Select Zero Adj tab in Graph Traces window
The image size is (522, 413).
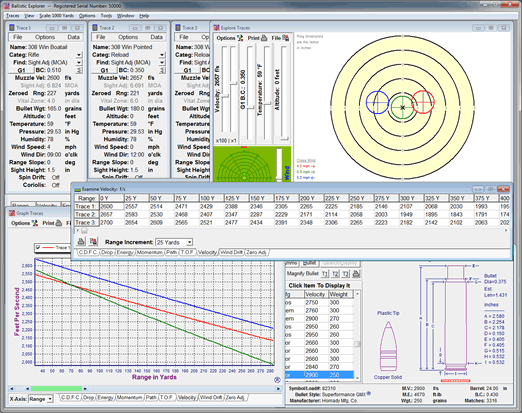tap(235, 397)
